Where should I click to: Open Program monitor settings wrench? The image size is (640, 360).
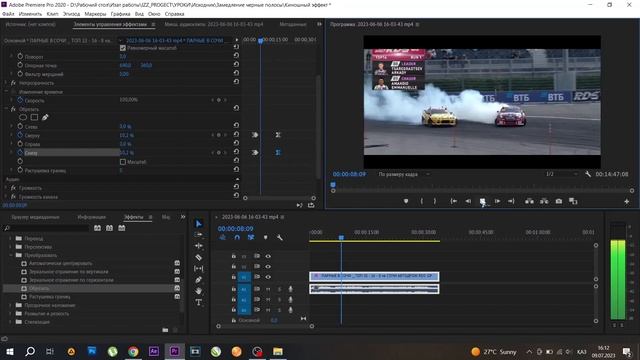[x=588, y=174]
